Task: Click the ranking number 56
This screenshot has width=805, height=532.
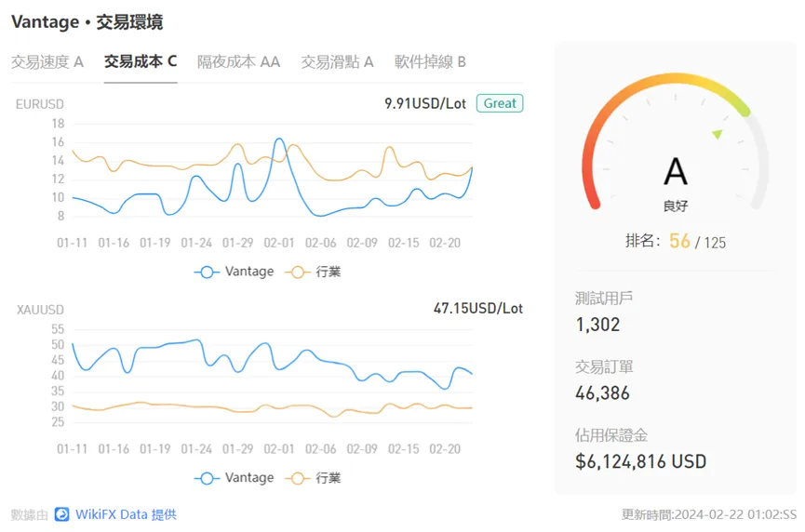Action: coord(679,241)
